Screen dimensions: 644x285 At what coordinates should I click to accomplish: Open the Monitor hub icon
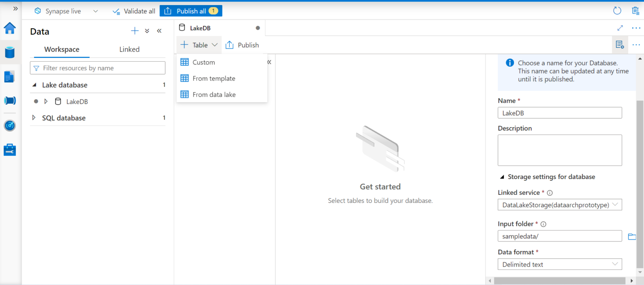pos(10,125)
